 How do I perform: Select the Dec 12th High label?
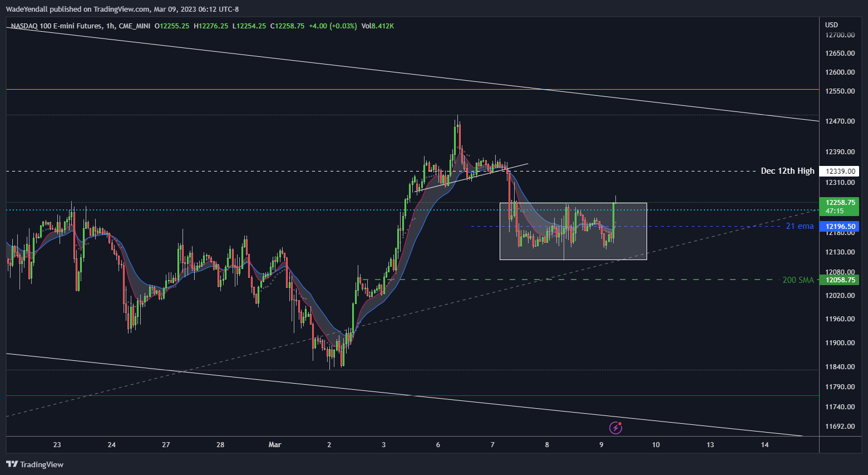coord(787,171)
